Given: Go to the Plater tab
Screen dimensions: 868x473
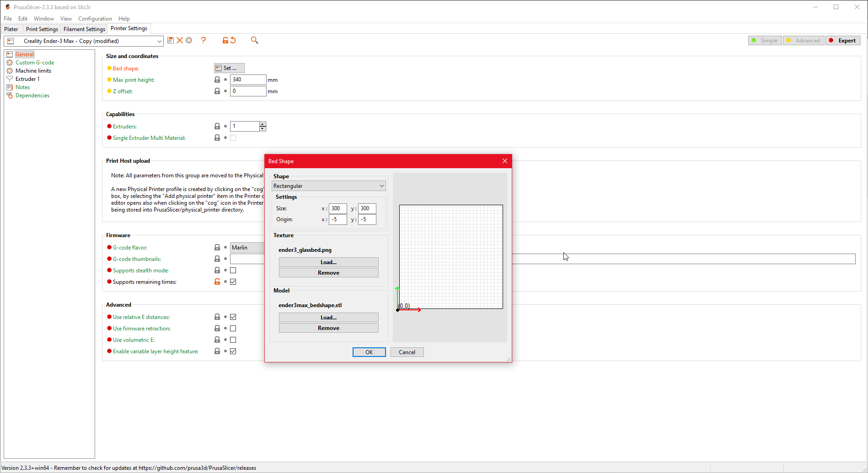Looking at the screenshot, I should (11, 29).
